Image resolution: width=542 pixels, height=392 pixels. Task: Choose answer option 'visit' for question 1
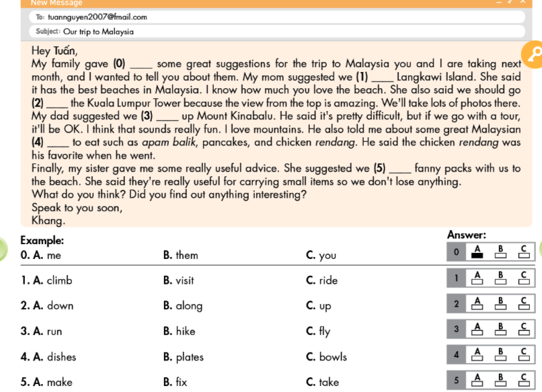pyautogui.click(x=185, y=280)
